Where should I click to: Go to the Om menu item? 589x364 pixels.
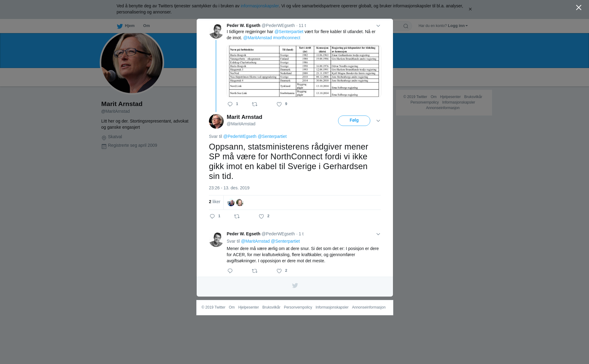147,26
